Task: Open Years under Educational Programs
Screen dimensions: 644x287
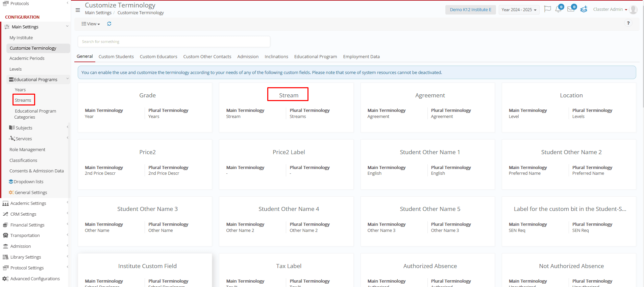Action: tap(20, 90)
